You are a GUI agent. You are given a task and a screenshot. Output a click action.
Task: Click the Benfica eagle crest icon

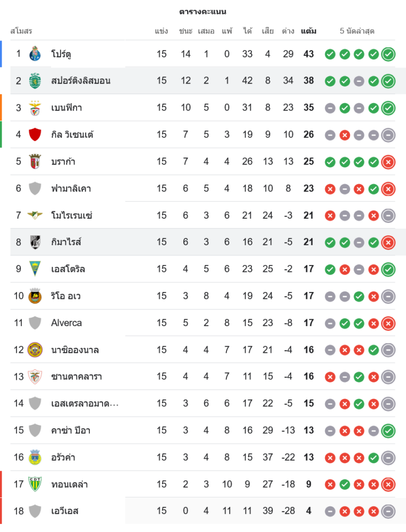[35, 107]
